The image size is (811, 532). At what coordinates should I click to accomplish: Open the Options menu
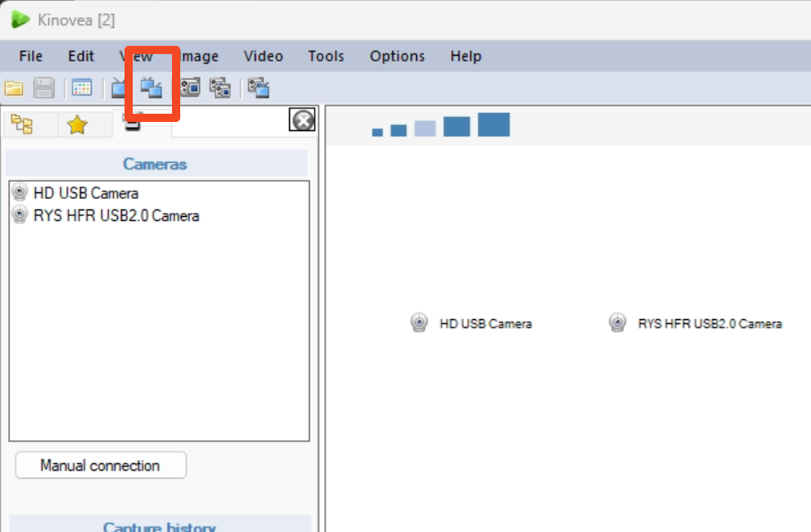396,56
